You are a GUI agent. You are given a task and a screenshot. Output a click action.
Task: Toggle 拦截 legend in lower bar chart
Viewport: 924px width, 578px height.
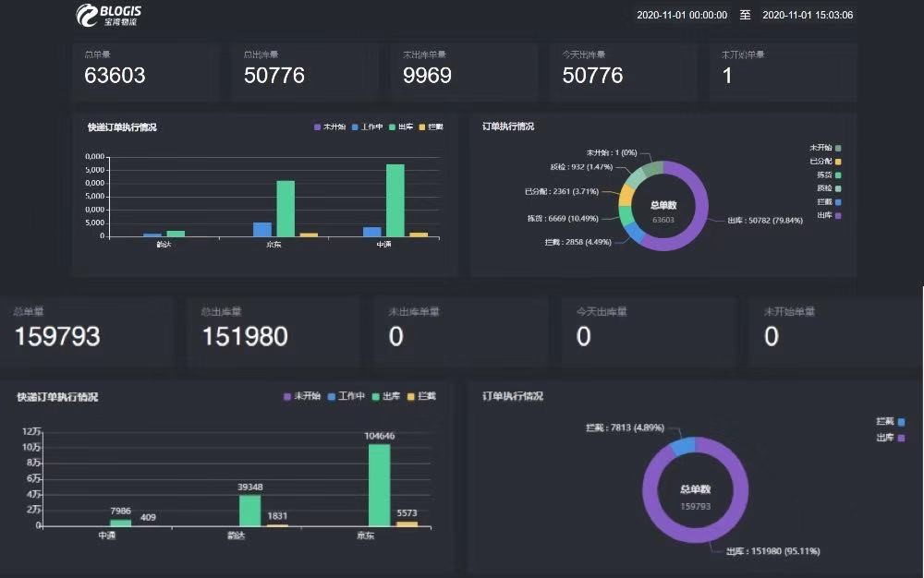(420, 396)
